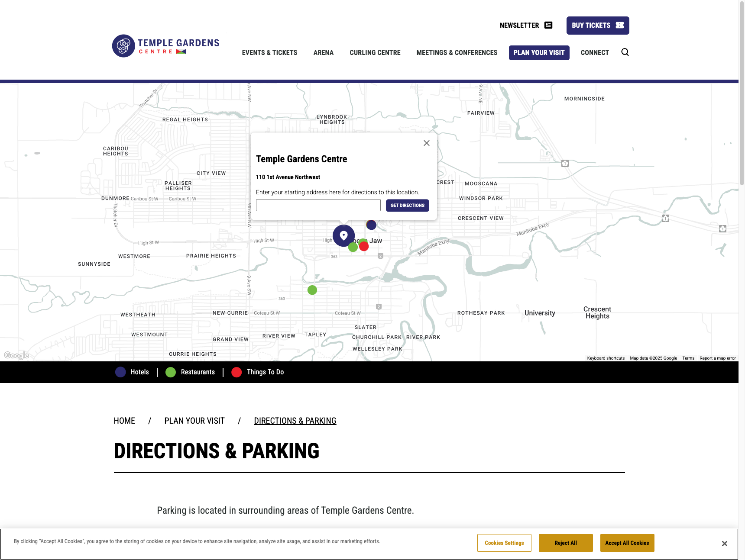The height and width of the screenshot is (560, 745).
Task: Open the Connect menu item
Action: pyautogui.click(x=595, y=53)
